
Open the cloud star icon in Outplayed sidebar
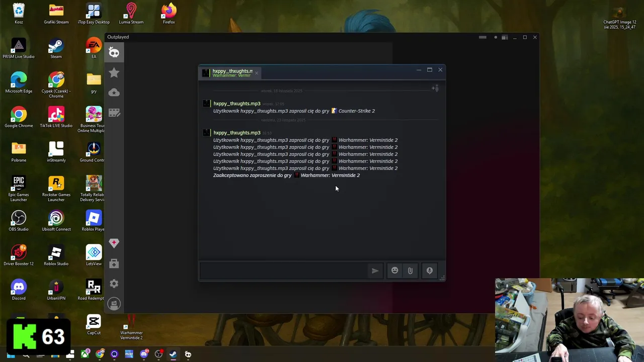pyautogui.click(x=114, y=93)
